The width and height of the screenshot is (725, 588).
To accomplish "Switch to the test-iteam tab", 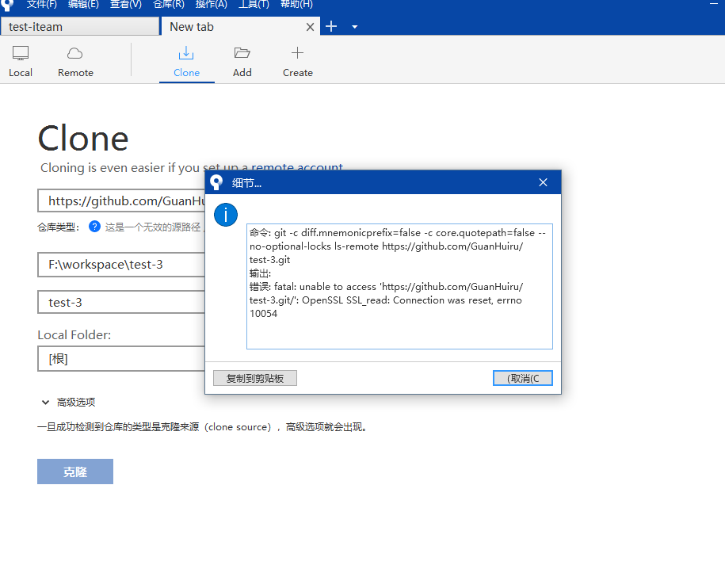I will [79, 26].
